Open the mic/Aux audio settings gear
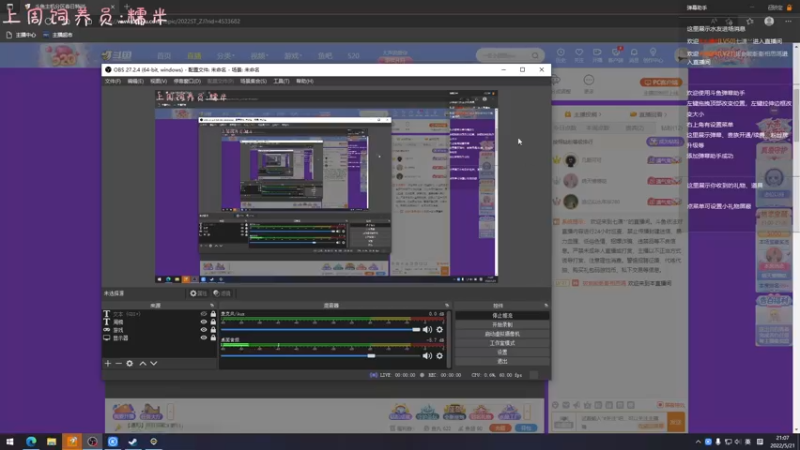The width and height of the screenshot is (800, 450). point(439,330)
